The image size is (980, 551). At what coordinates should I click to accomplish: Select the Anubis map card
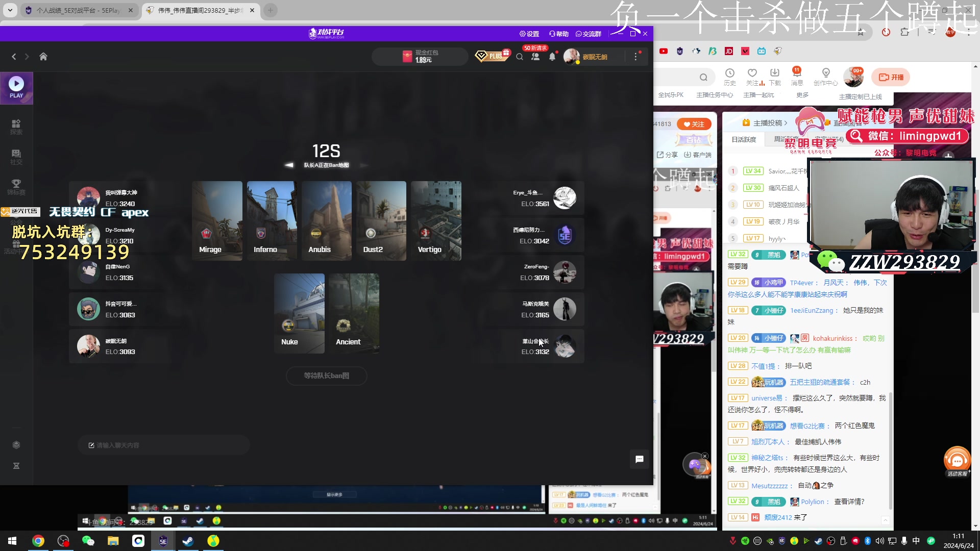click(327, 221)
